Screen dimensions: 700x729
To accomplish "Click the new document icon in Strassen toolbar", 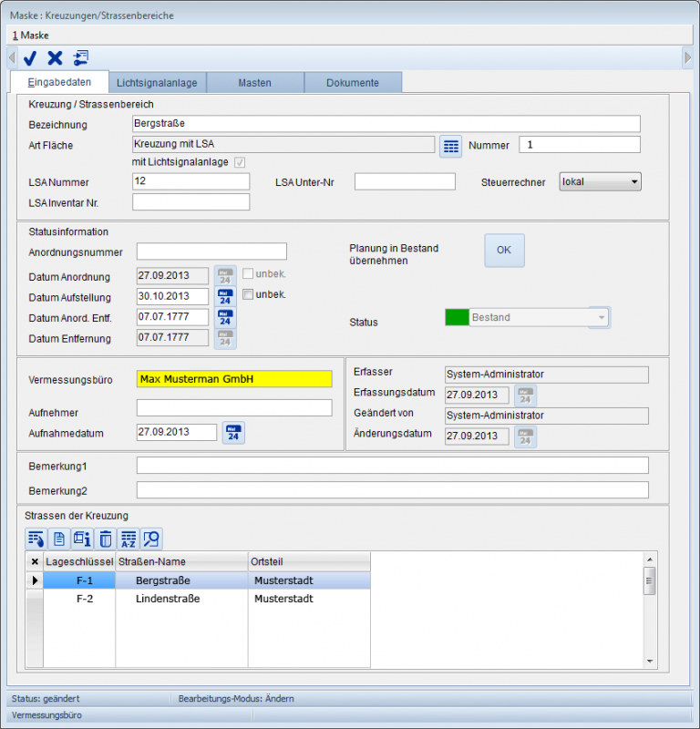I will pos(59,539).
